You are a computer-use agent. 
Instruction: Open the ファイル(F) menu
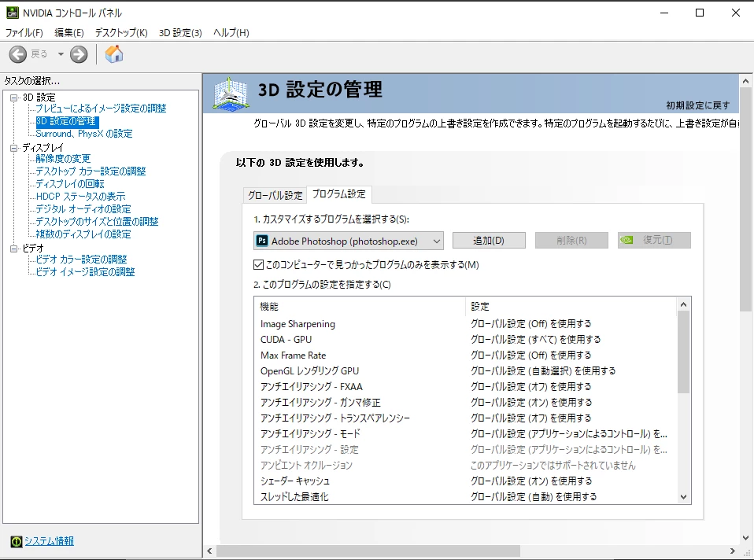point(24,33)
